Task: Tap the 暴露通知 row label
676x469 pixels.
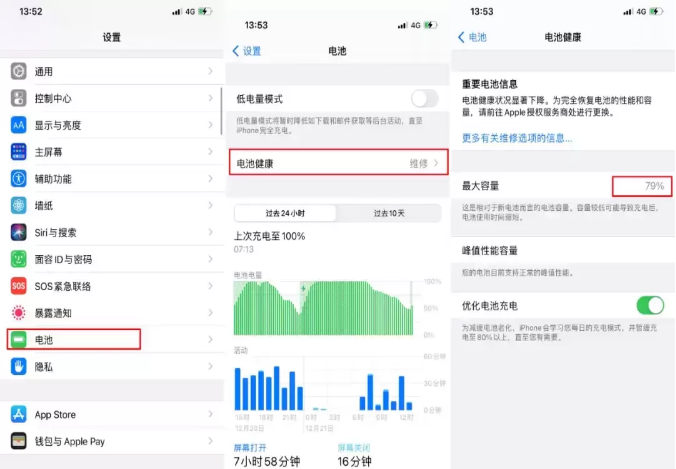Action: coord(53,313)
